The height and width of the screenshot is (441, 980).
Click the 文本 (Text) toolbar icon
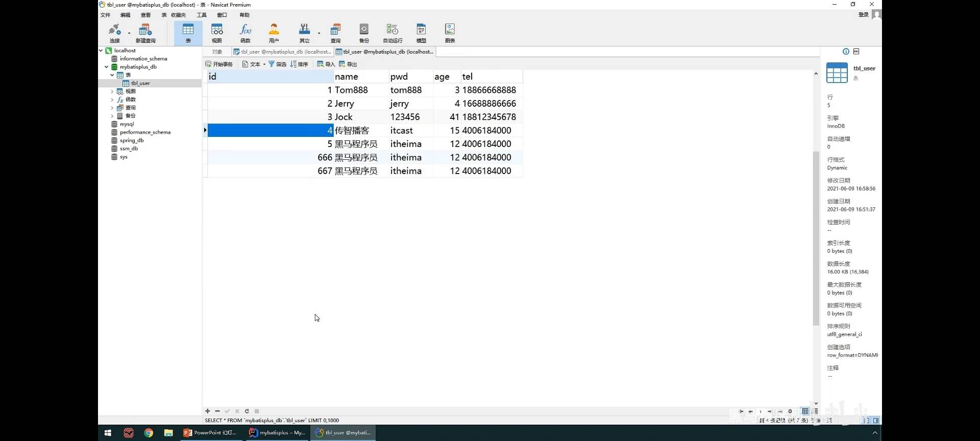251,64
